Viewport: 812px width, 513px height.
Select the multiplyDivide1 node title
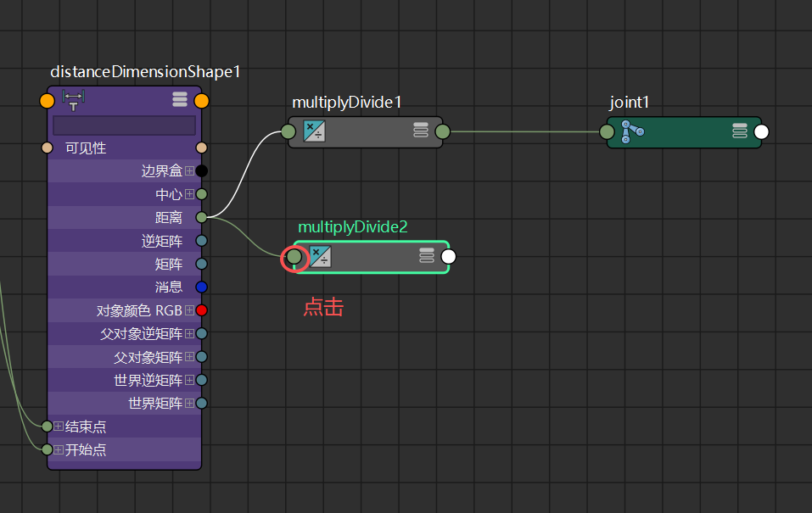pyautogui.click(x=346, y=102)
